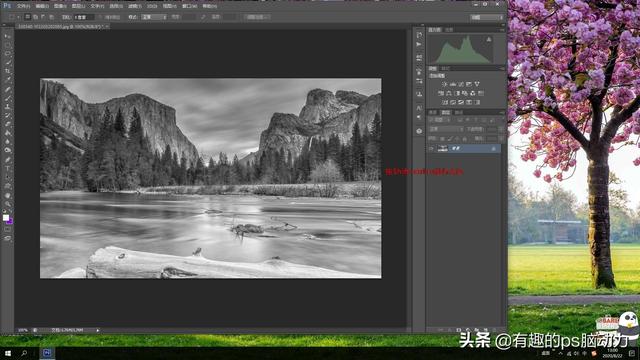Select the Clone Stamp tool
Screen dimensions: 640x360
click(x=7, y=107)
